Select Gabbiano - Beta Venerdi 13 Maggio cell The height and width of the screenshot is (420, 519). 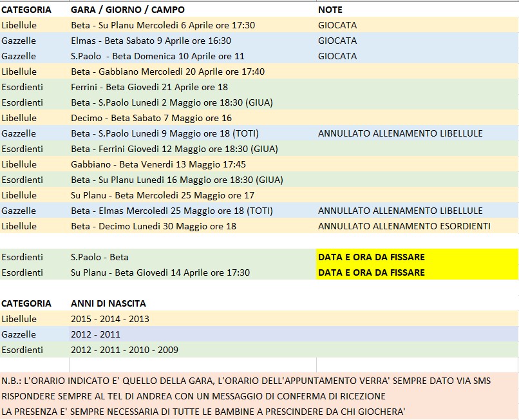coord(158,164)
